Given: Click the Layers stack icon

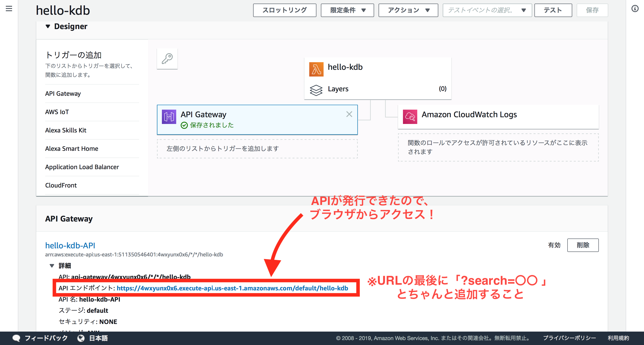Looking at the screenshot, I should (316, 90).
